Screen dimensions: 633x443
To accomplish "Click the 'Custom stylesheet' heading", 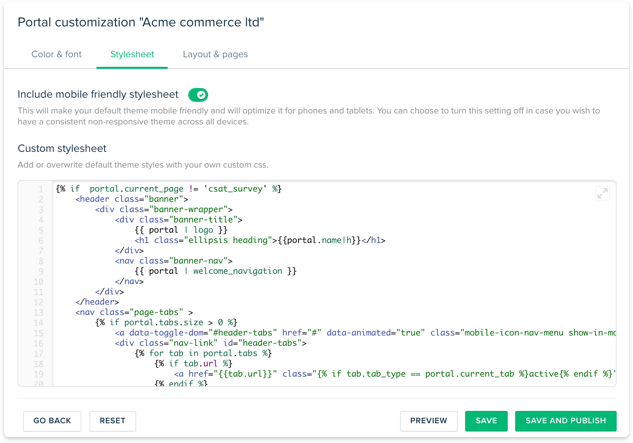I will [x=62, y=149].
